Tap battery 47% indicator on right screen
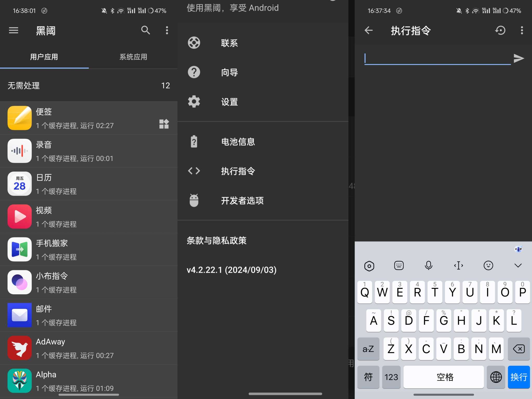This screenshot has height=399, width=532. click(512, 11)
